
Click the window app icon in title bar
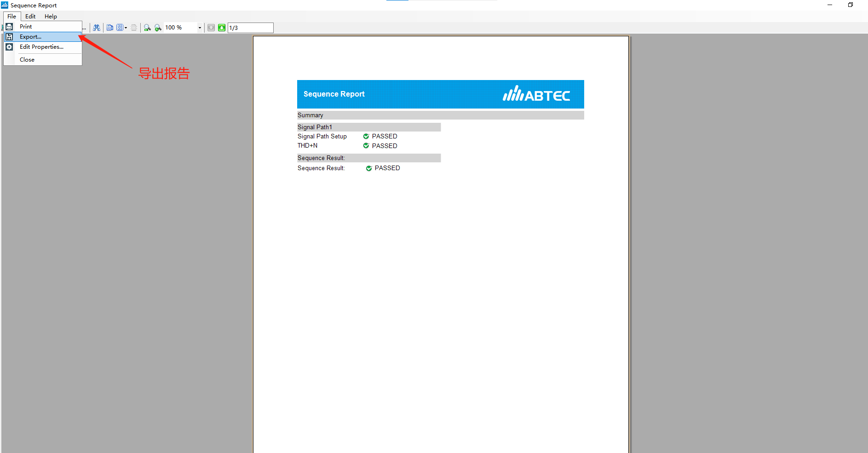pyautogui.click(x=5, y=5)
